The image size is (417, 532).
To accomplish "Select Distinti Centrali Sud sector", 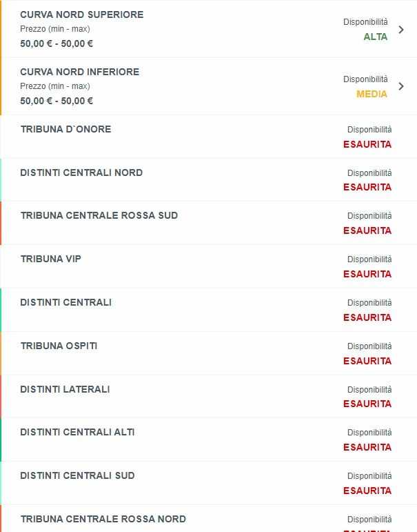I will 78,475.
